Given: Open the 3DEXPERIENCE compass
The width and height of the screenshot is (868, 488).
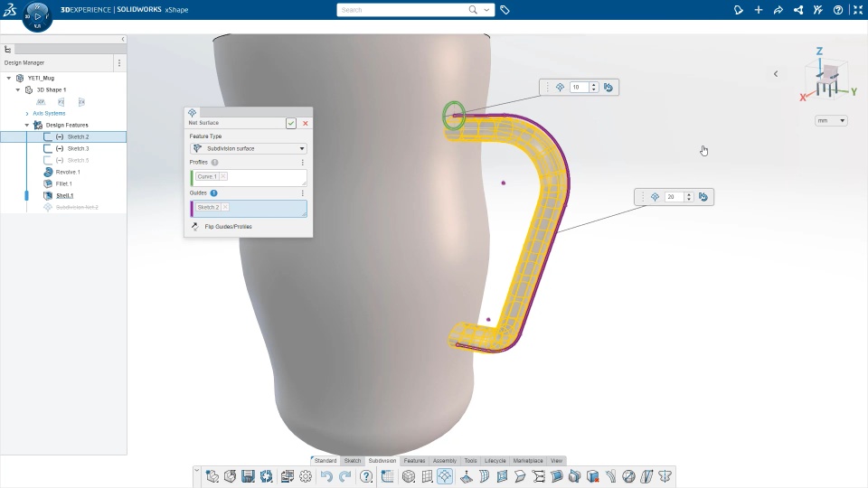Looking at the screenshot, I should click(x=37, y=16).
